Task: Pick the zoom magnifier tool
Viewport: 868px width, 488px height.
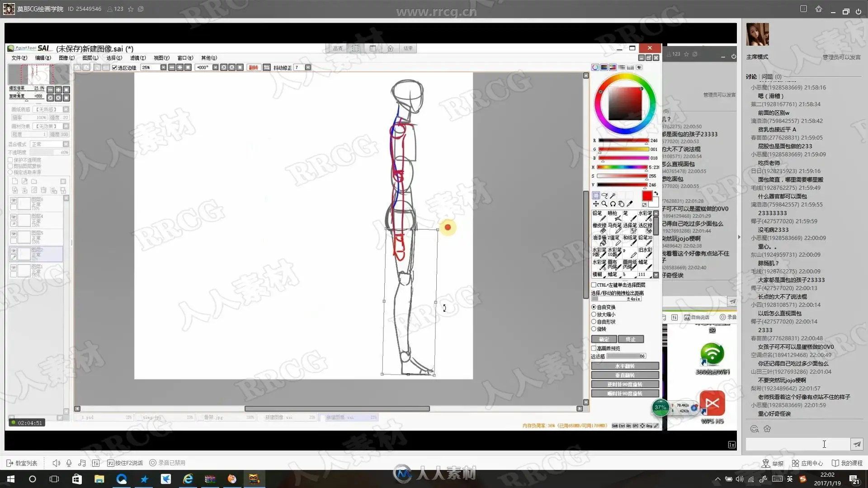Action: [x=604, y=204]
